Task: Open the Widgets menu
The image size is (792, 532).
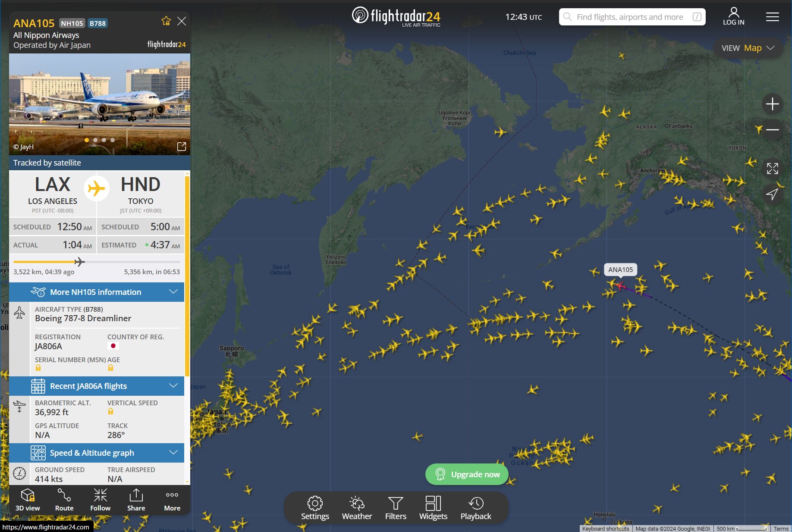Action: [433, 508]
